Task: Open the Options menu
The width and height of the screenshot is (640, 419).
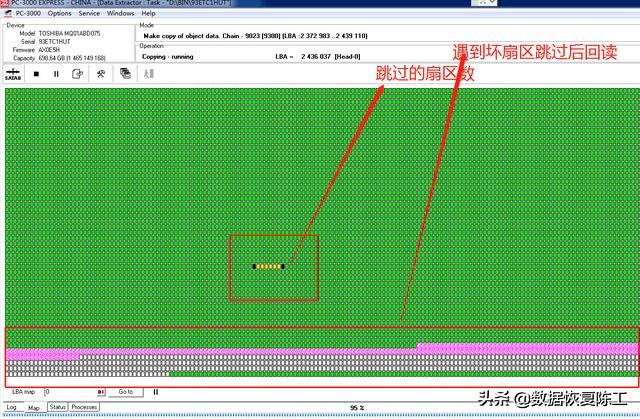Action: pyautogui.click(x=59, y=14)
